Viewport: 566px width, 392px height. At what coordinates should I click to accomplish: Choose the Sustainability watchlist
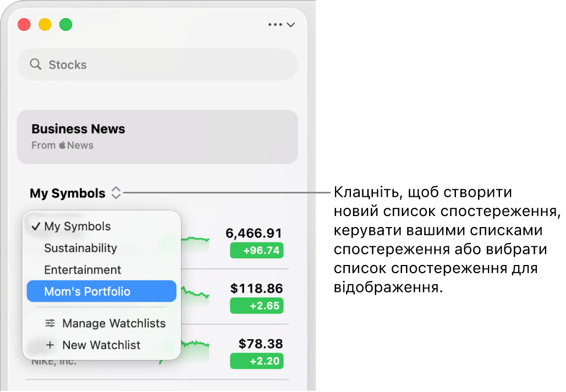pos(101,248)
